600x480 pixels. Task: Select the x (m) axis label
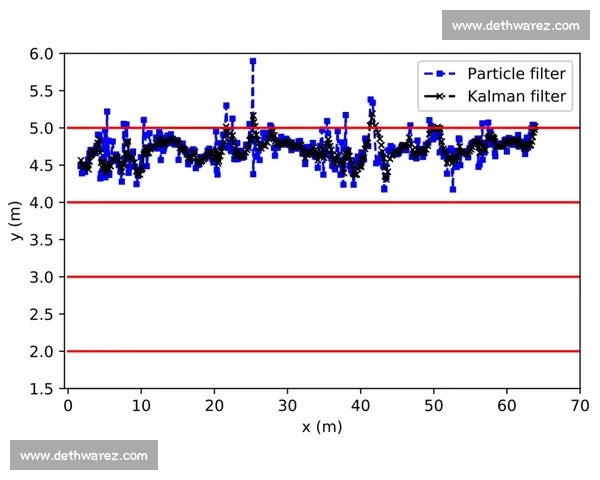tap(322, 427)
